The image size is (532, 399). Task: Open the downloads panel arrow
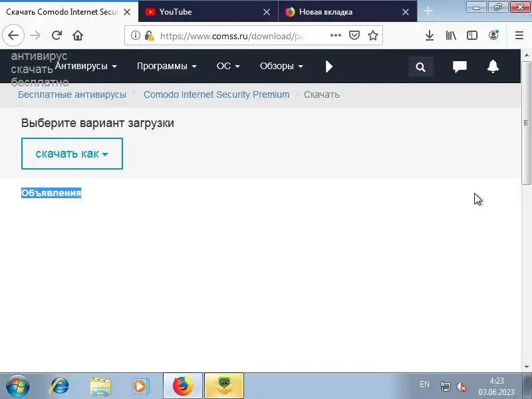[430, 35]
